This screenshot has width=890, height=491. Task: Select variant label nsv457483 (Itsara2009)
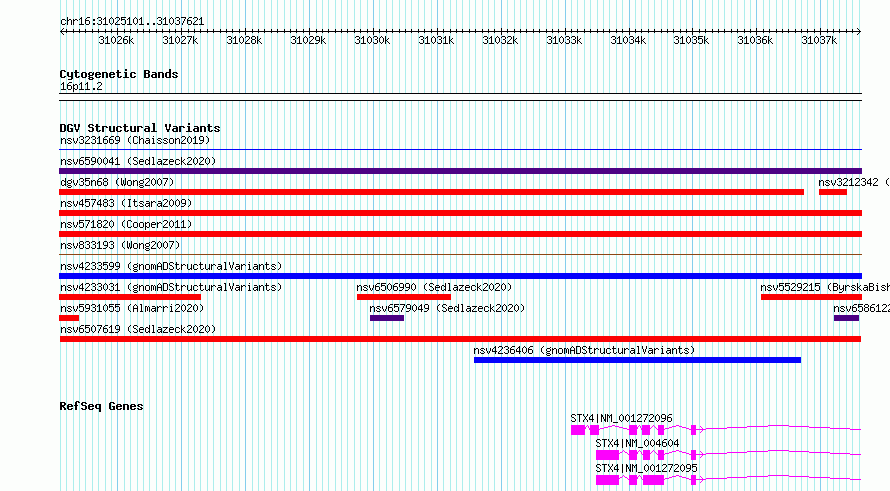(x=126, y=203)
